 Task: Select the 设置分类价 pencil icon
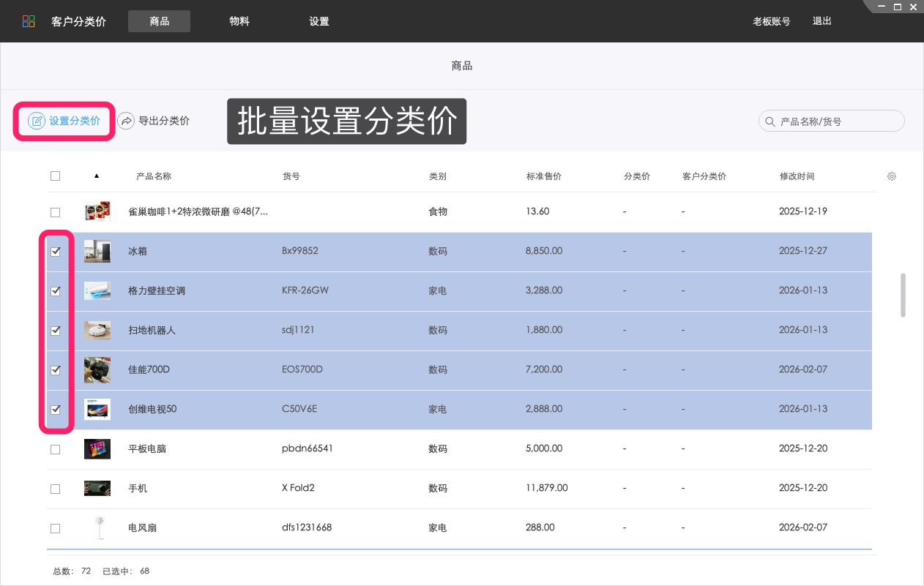[x=36, y=121]
